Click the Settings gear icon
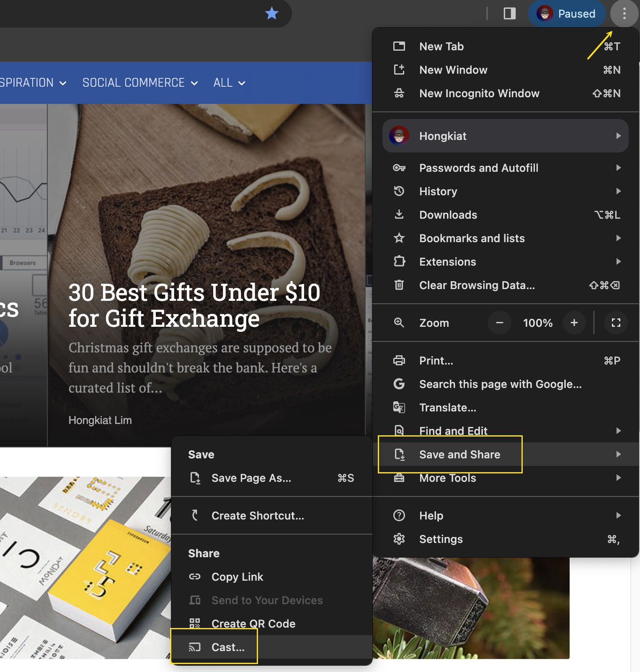The width and height of the screenshot is (640, 672). click(399, 539)
